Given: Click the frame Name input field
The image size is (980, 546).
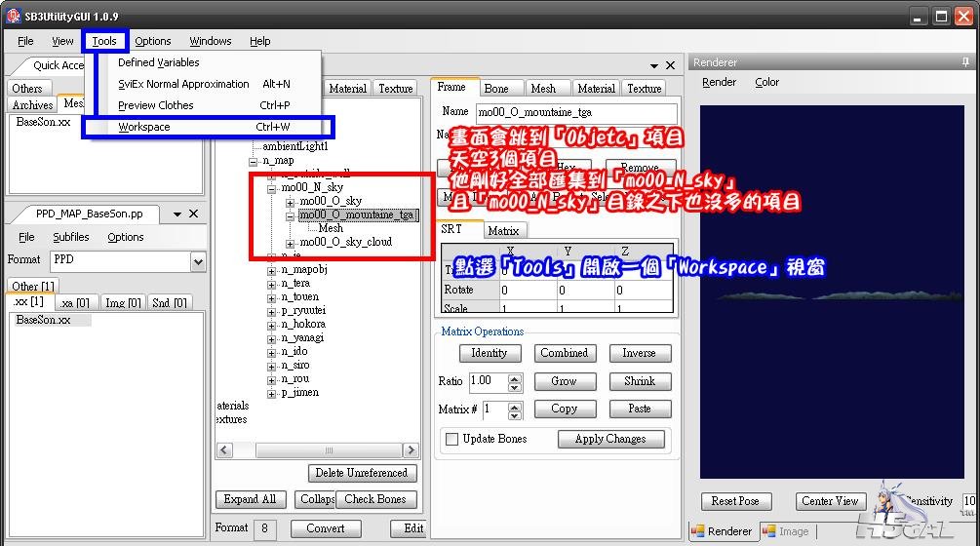Looking at the screenshot, I should (x=575, y=112).
